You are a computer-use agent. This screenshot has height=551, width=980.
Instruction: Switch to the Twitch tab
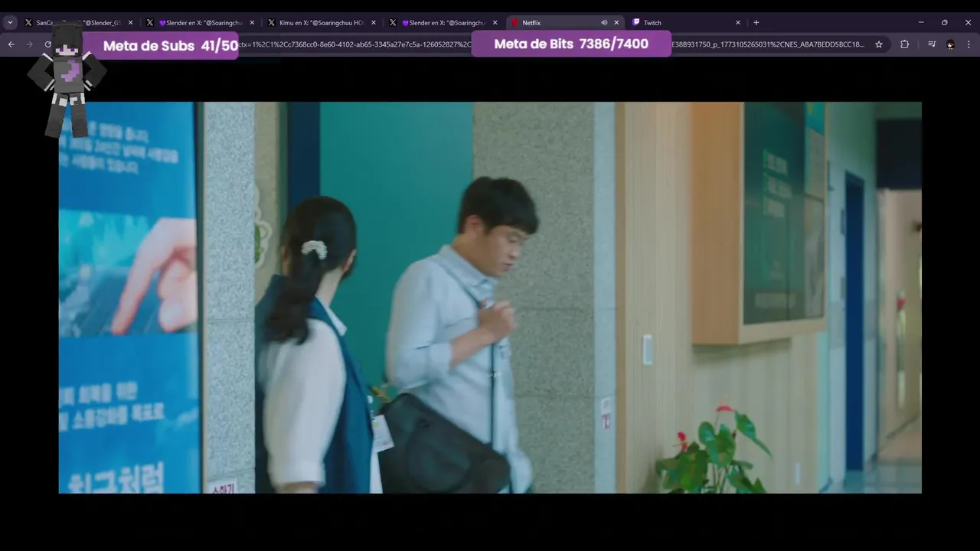coord(686,23)
